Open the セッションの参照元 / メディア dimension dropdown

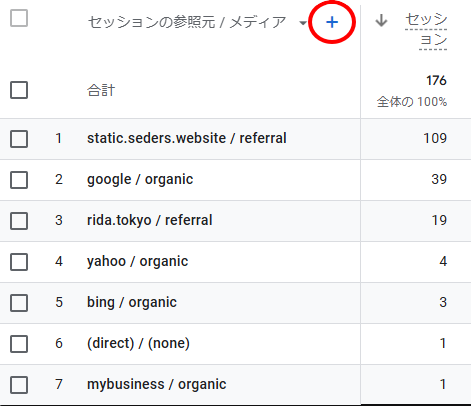(303, 23)
